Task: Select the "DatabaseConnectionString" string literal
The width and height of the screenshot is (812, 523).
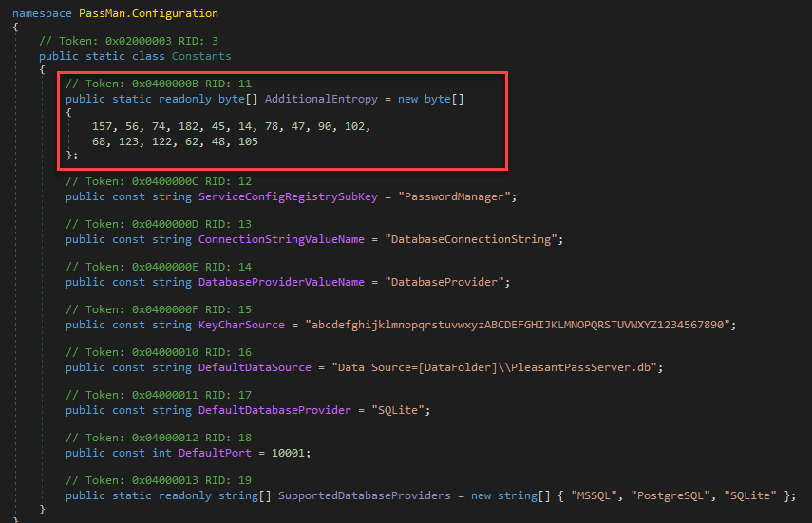Action: 471,239
